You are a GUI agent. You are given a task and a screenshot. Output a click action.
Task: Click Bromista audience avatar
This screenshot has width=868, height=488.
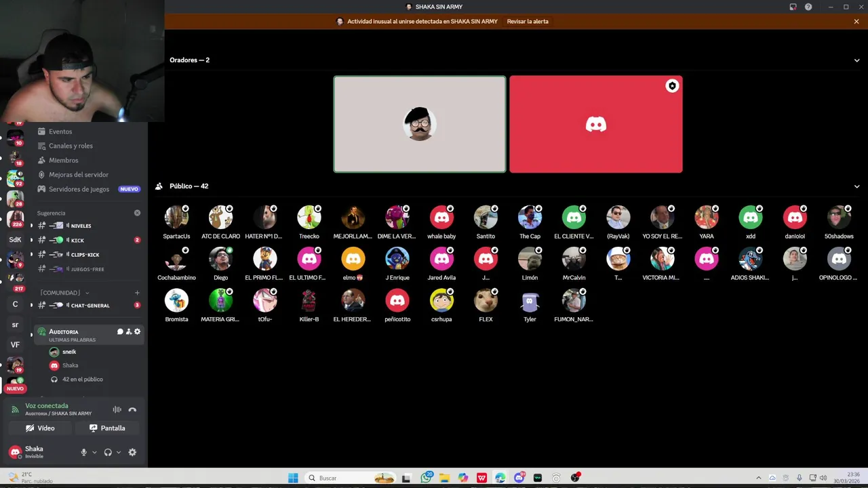coord(176,300)
